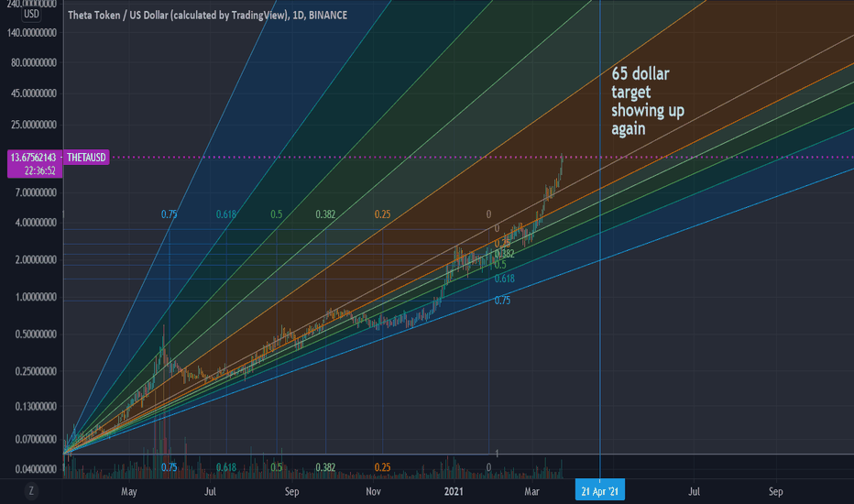Open the timezone Z button at bottom-left
Screen dimensions: 854x504
(31, 491)
